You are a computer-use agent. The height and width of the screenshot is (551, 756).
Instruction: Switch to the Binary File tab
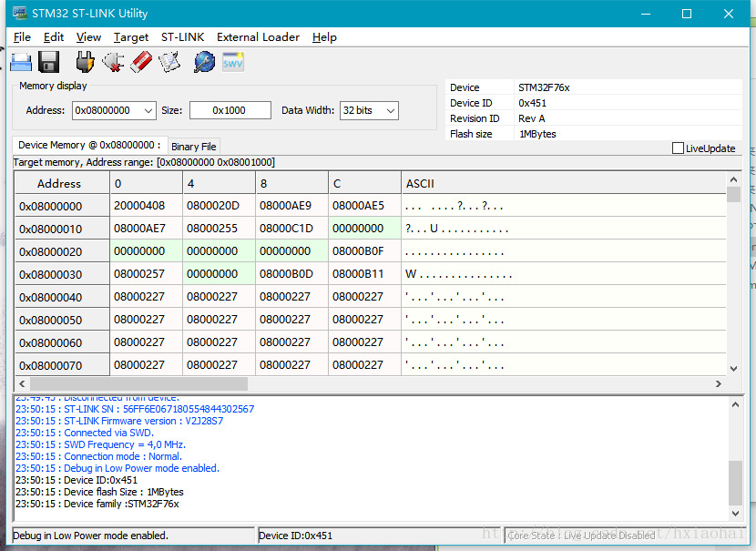pos(193,147)
